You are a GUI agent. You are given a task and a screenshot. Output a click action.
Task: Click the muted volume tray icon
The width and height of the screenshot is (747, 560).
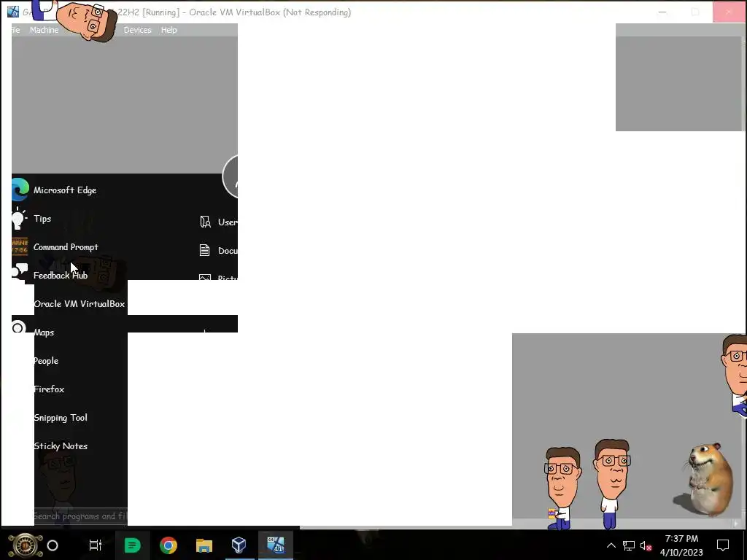point(646,545)
